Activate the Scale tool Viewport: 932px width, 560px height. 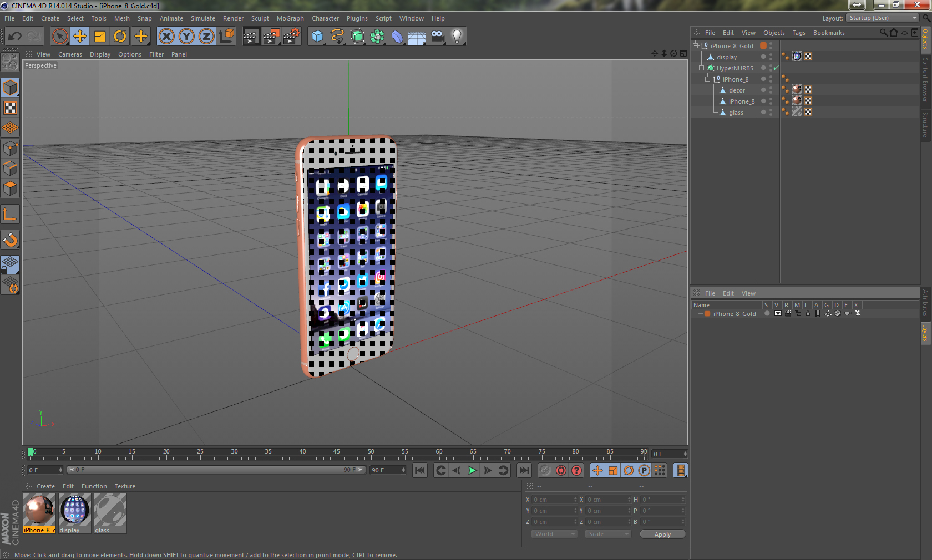coord(100,37)
